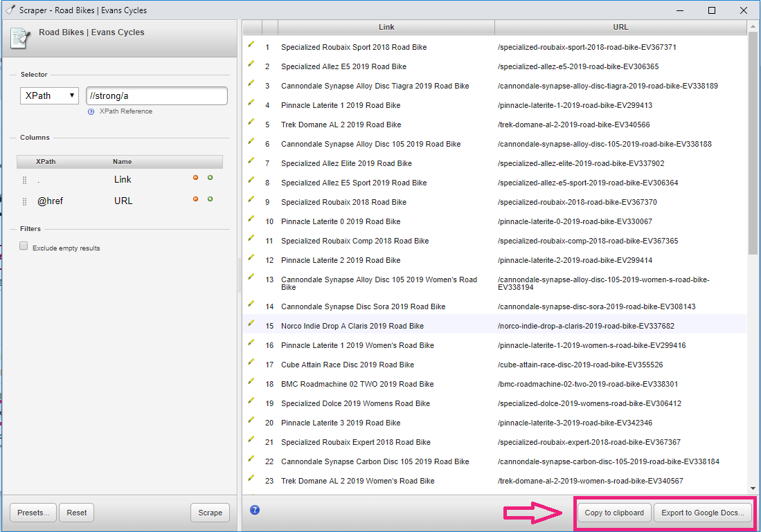Toggle Exclude empty results checkbox
Viewport: 761px width, 532px height.
(24, 246)
